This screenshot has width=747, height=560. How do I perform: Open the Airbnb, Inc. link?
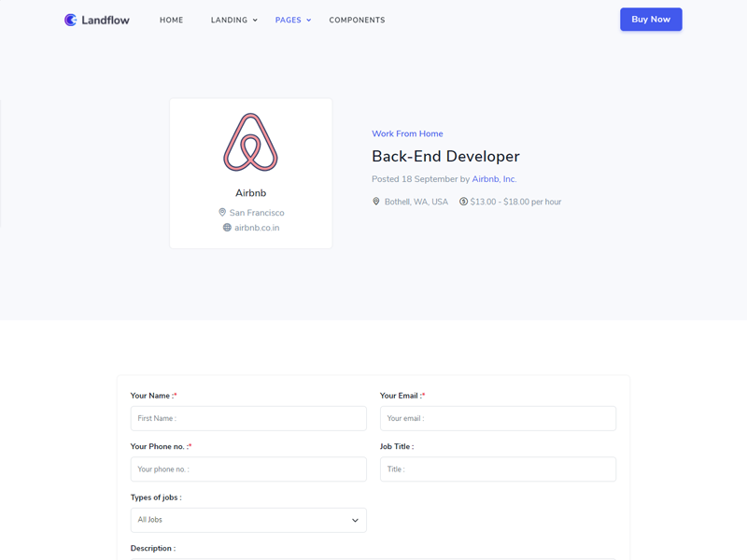tap(494, 179)
